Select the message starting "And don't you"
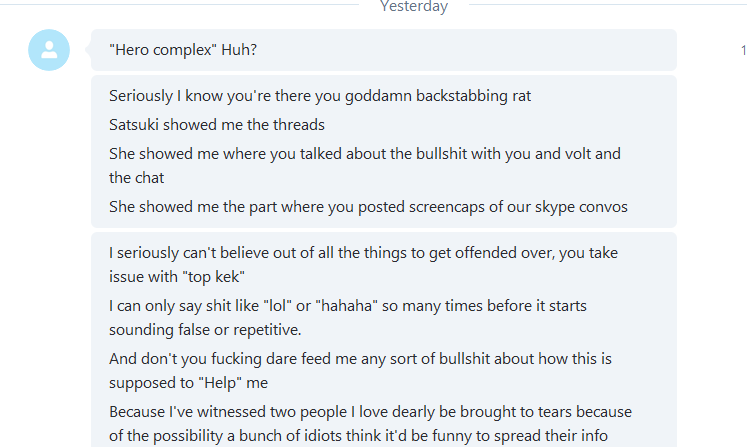The width and height of the screenshot is (747, 447). click(x=360, y=370)
